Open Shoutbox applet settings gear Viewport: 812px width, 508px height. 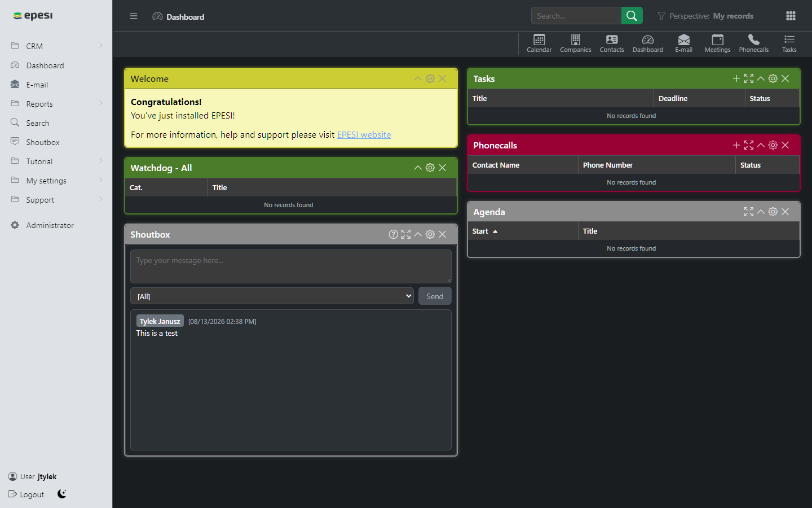(430, 234)
